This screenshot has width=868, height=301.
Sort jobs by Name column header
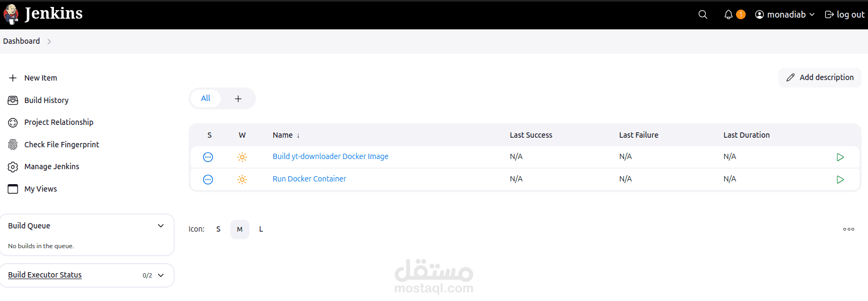point(286,135)
